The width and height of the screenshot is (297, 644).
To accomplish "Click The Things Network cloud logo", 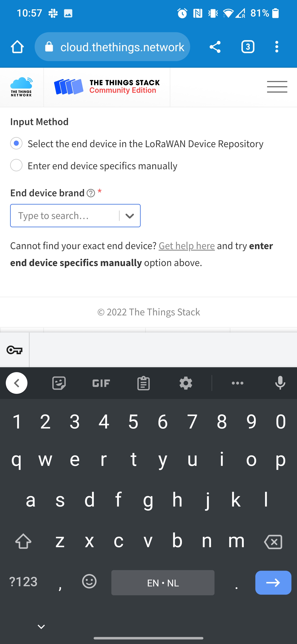I will click(x=21, y=87).
